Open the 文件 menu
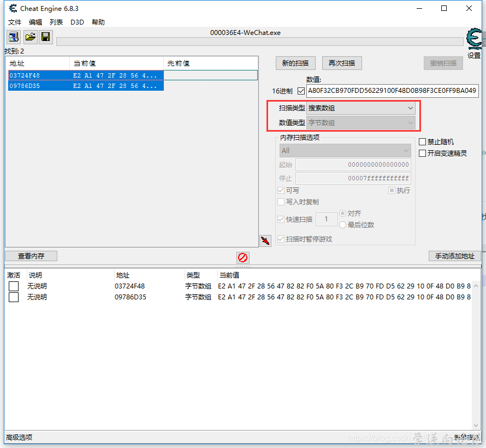The height and width of the screenshot is (448, 486). pos(15,22)
